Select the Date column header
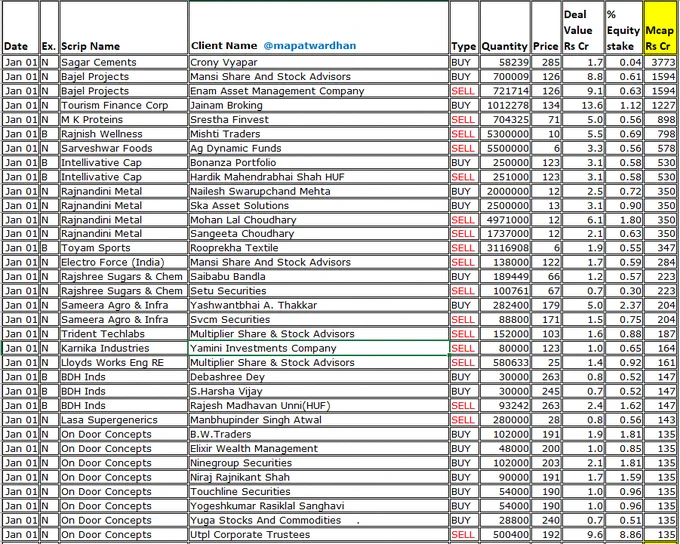This screenshot has width=680, height=544. coord(20,28)
